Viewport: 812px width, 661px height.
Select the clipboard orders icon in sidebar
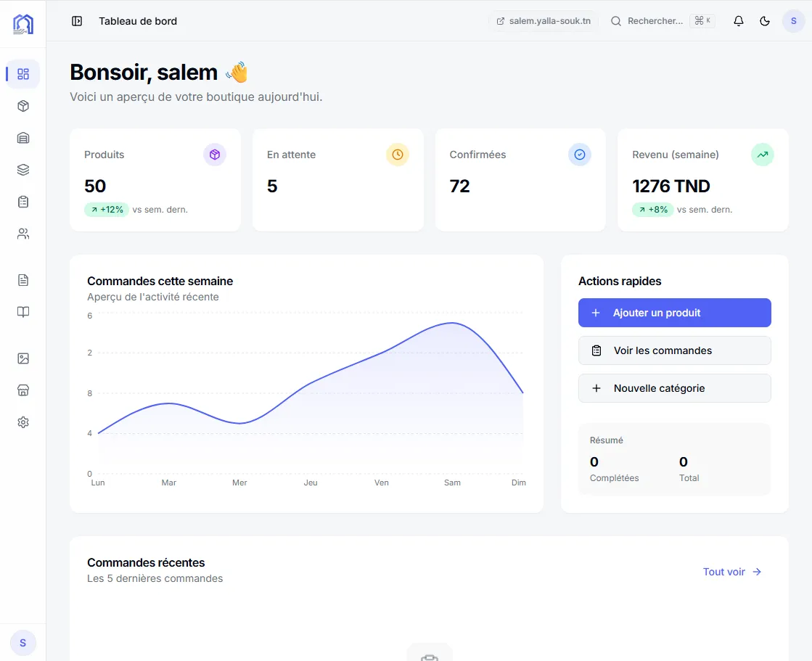tap(23, 202)
